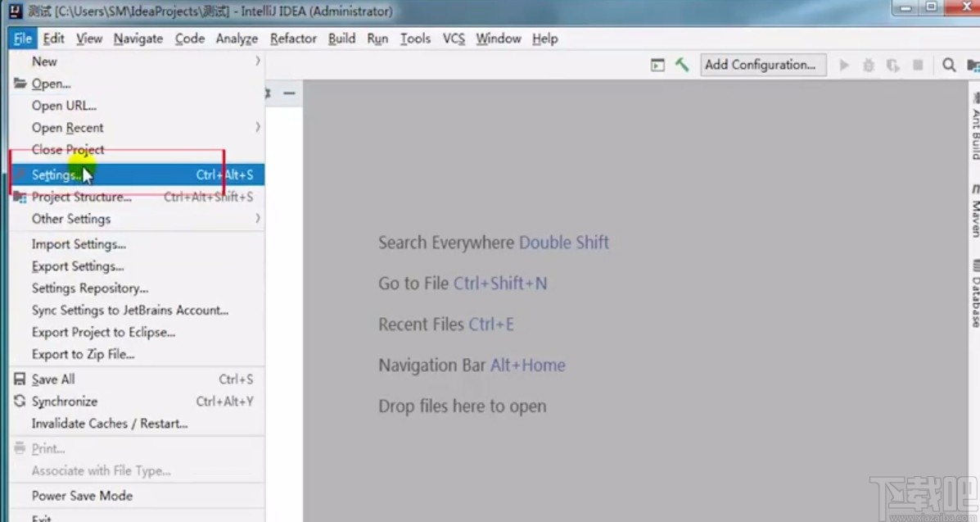Start debugging with the bug icon
Viewport: 980px width, 522px height.
(868, 65)
